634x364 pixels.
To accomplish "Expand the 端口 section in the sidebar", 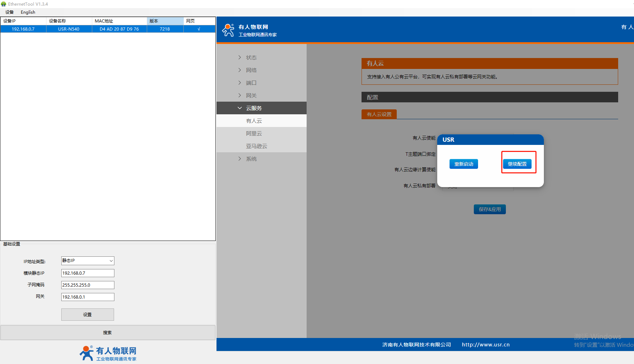I will coord(261,83).
